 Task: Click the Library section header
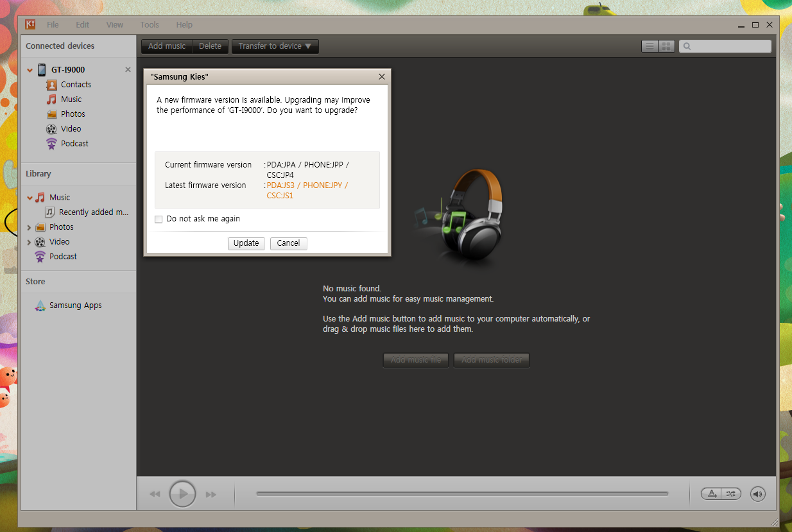[38, 174]
